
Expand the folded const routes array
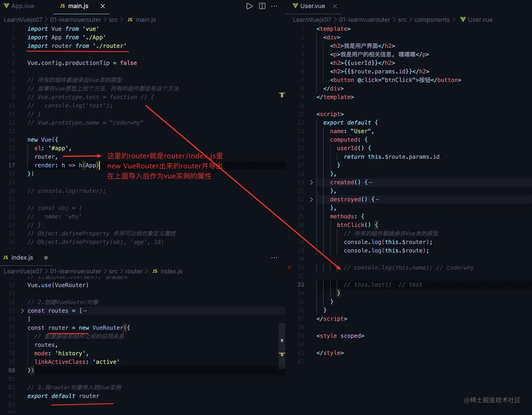tap(22, 310)
